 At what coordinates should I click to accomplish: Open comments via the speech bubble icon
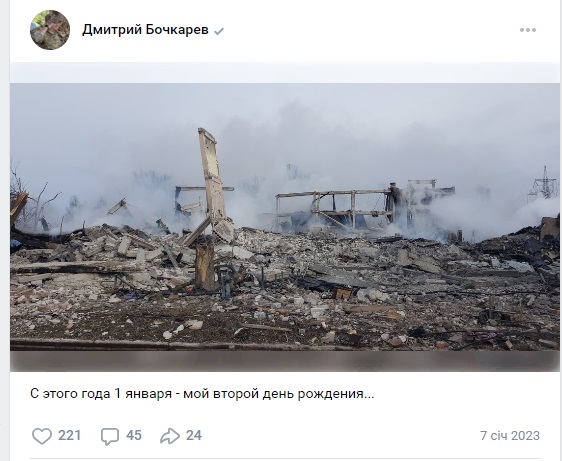pos(110,436)
